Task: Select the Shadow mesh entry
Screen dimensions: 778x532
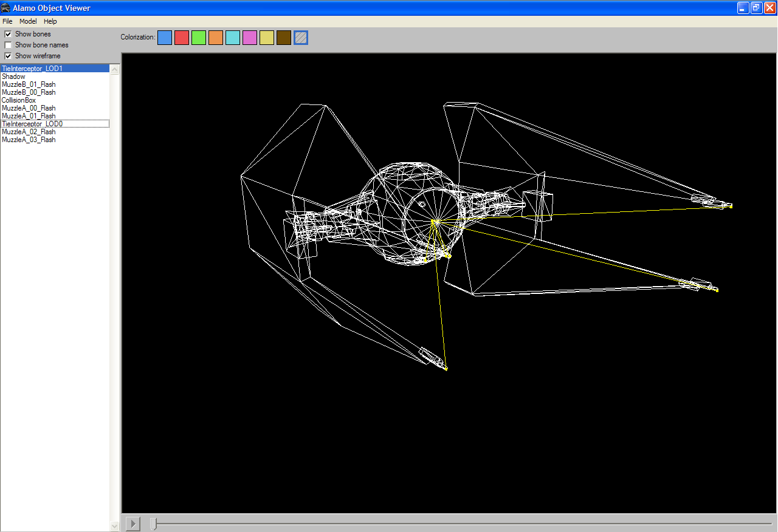Action: (13, 77)
